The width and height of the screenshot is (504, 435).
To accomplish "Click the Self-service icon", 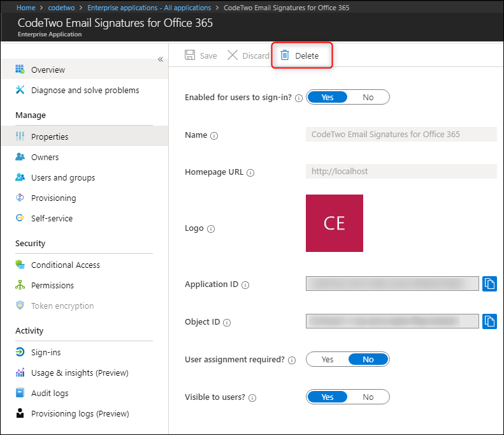I will tap(20, 218).
